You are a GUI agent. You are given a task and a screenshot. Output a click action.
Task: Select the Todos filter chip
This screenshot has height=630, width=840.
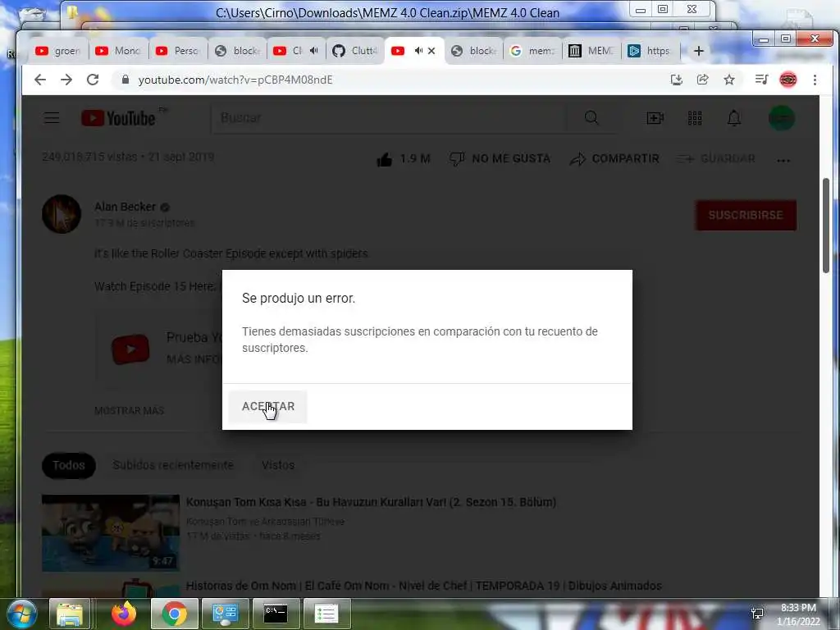(x=69, y=465)
